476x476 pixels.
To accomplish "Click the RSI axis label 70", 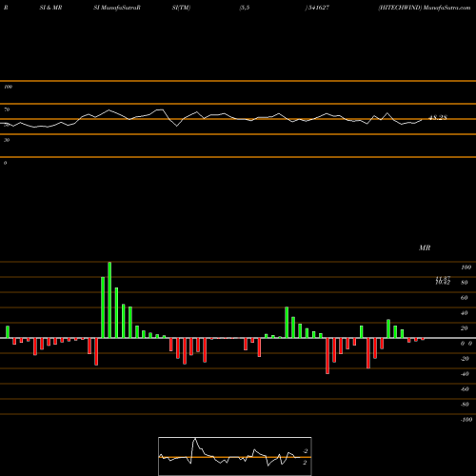I will 7,109.
